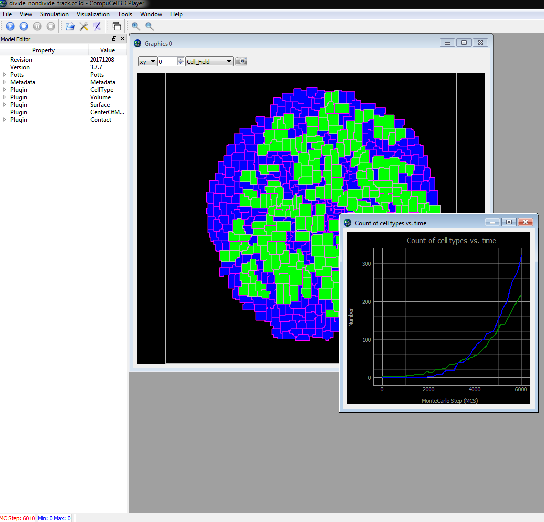Open the configuration tools icon
Screen dimensions: 544x522
click(84, 26)
